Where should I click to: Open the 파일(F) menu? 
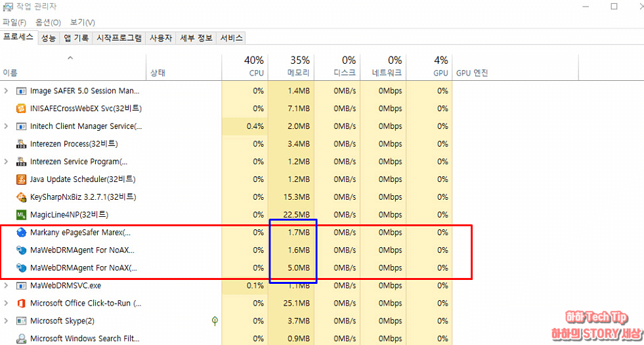click(14, 22)
